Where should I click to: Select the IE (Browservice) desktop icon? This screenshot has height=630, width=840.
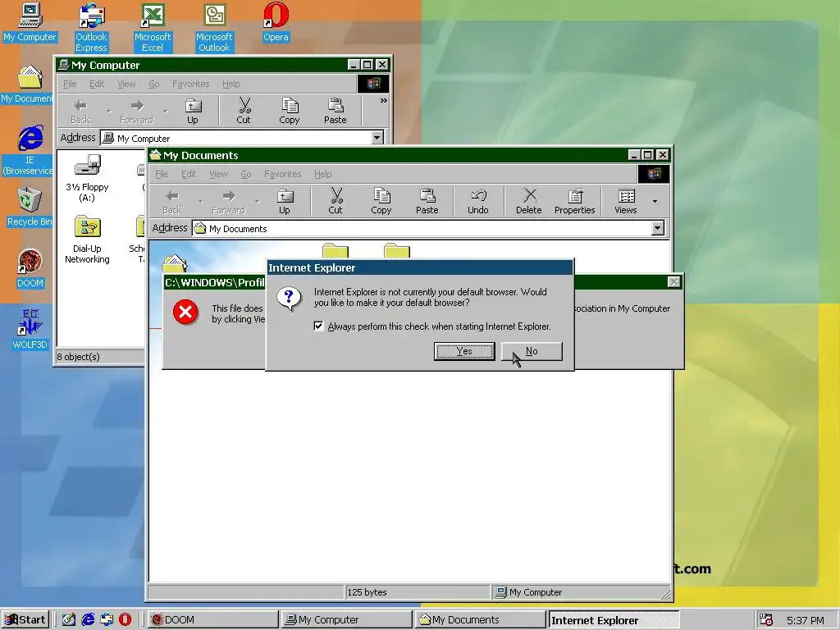[x=28, y=151]
